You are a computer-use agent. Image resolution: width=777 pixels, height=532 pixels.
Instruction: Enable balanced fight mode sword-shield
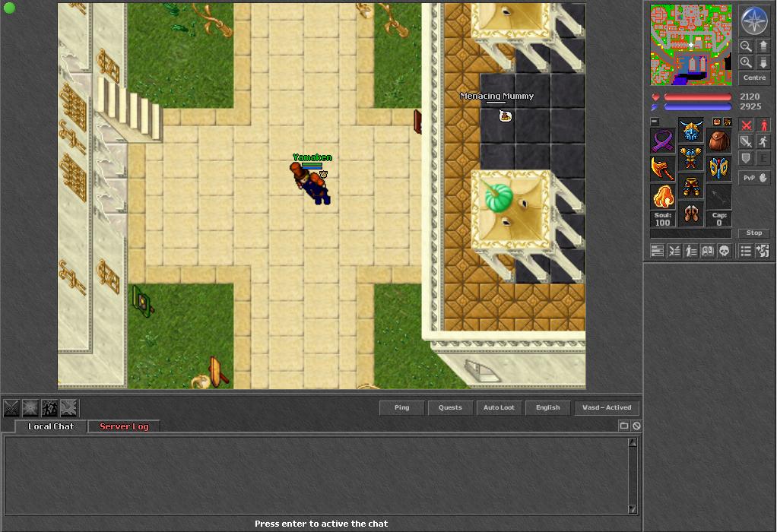coord(747,142)
